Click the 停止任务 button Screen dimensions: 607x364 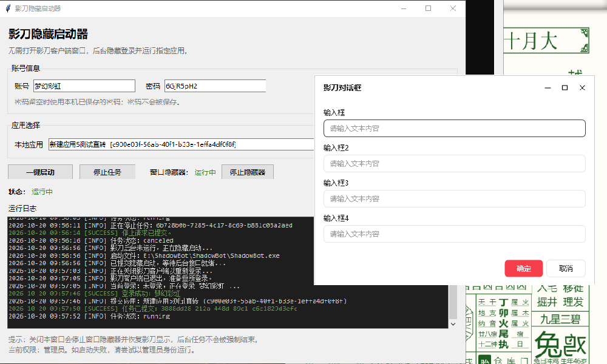[x=107, y=172]
